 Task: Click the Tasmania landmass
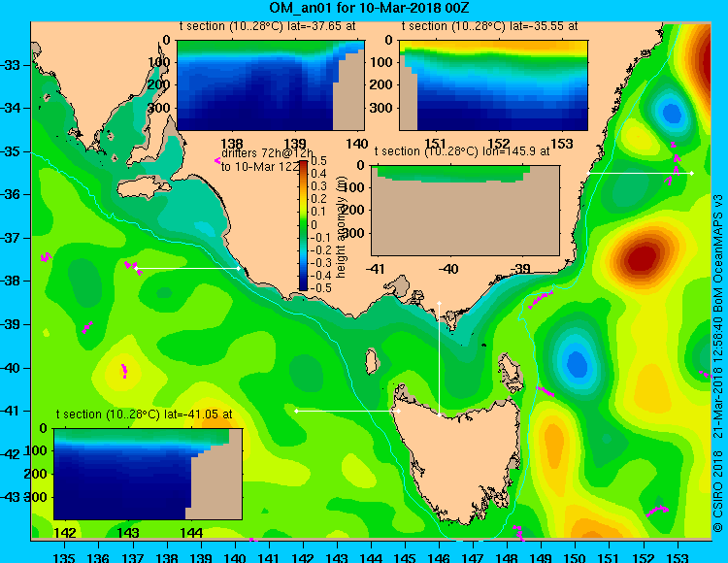coord(460,459)
